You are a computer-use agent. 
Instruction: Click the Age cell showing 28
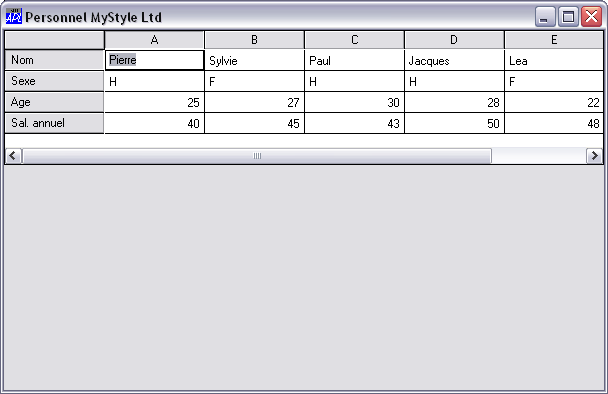[x=454, y=102]
